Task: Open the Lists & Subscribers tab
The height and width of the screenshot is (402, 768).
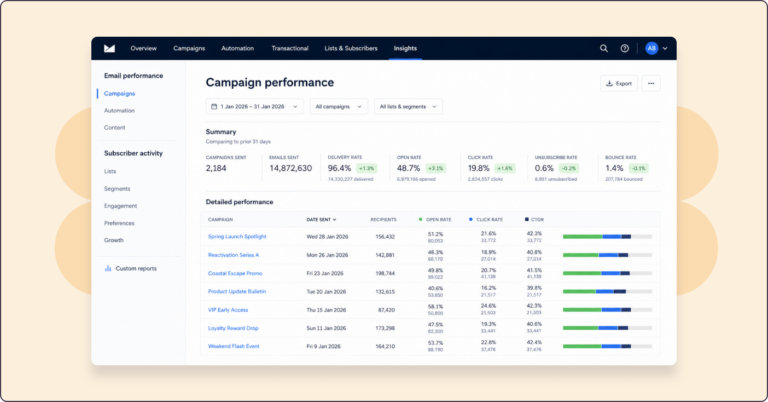Action: point(351,48)
